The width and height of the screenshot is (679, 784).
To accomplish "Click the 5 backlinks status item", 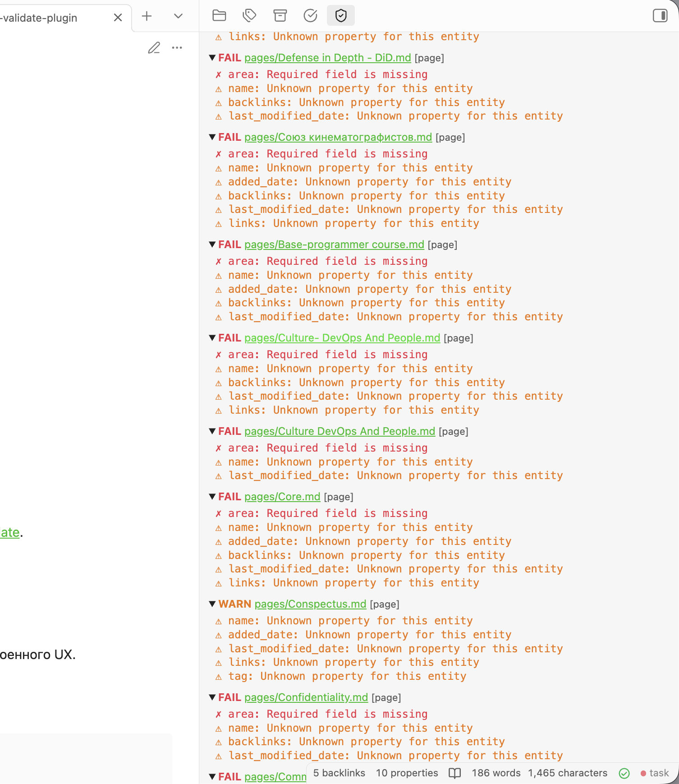I will coord(339,773).
